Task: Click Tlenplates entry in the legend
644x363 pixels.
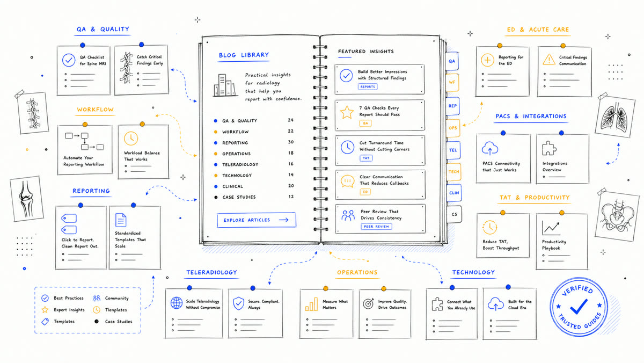Action: [x=110, y=310]
